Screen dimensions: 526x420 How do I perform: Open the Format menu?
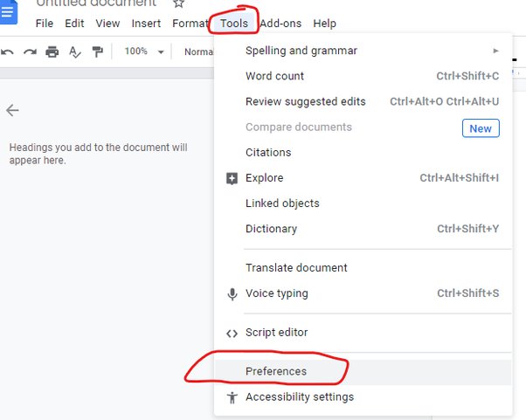pyautogui.click(x=190, y=24)
